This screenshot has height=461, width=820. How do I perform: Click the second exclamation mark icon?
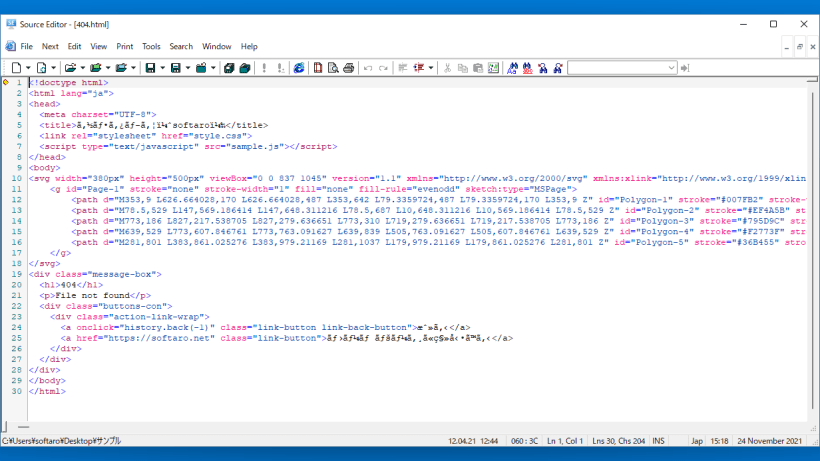tap(281, 68)
